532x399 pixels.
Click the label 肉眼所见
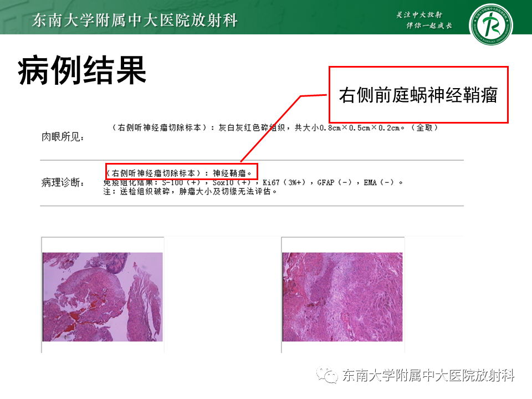click(63, 137)
